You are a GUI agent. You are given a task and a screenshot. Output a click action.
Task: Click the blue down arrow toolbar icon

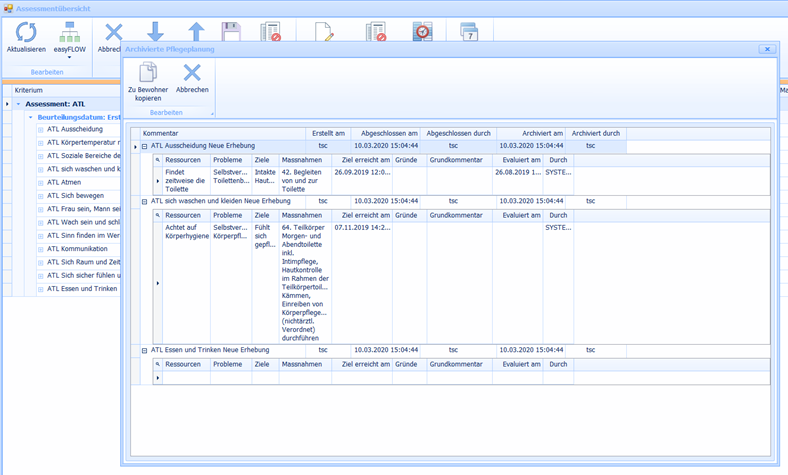[x=155, y=31]
